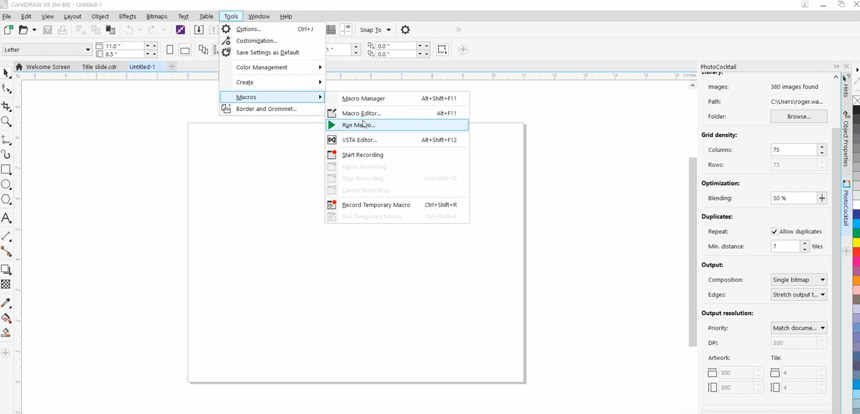860x414 pixels.
Task: Click the Paste toolbar icon
Action: (x=111, y=30)
